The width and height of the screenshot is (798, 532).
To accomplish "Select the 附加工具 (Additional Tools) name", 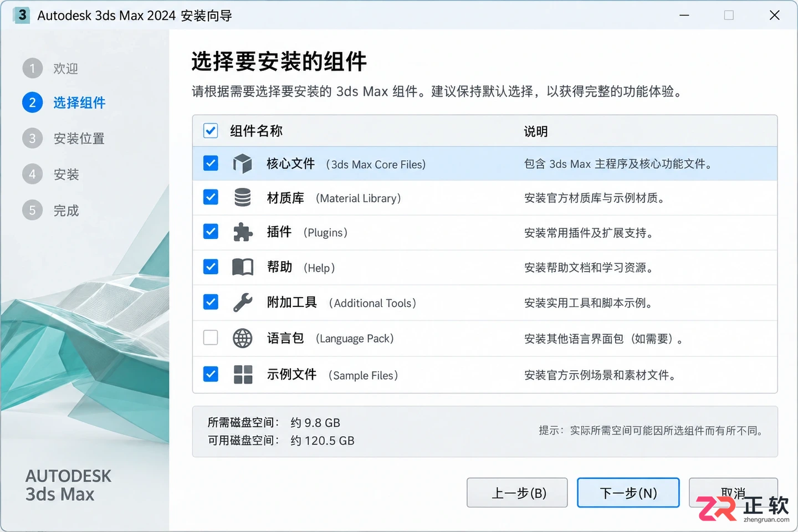I will tap(341, 303).
